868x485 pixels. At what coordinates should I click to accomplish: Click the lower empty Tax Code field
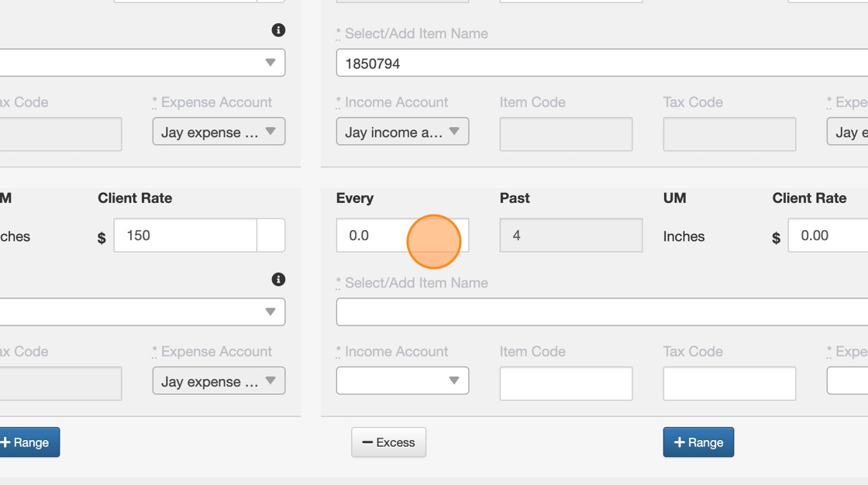pyautogui.click(x=729, y=384)
